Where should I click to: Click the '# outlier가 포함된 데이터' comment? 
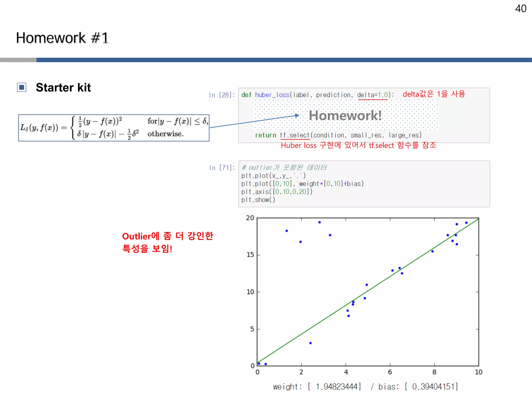point(284,168)
